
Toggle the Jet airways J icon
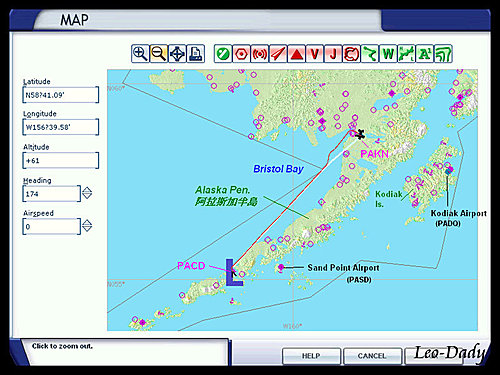point(333,54)
